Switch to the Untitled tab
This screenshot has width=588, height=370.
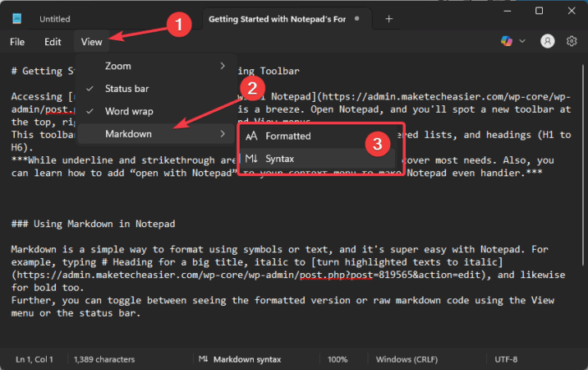pos(55,19)
